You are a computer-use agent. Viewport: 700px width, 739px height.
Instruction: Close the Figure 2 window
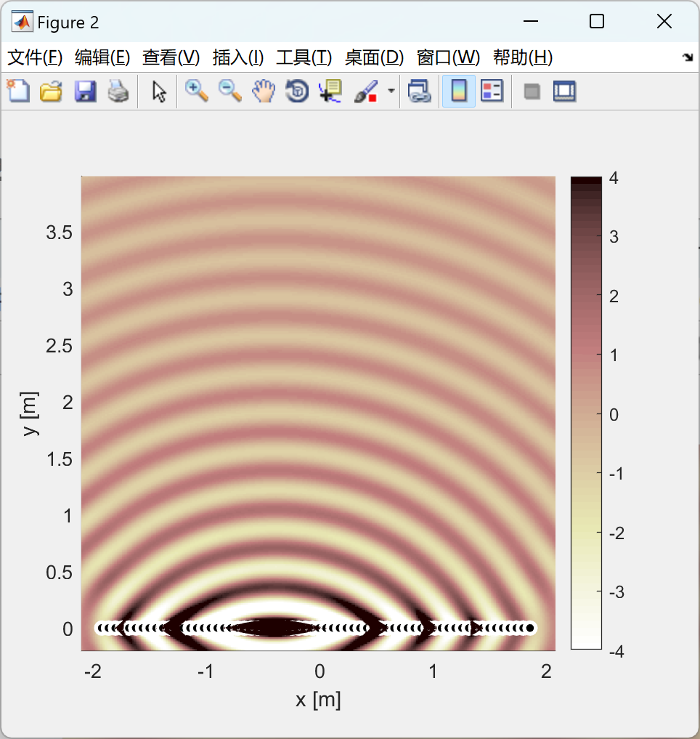[x=664, y=21]
